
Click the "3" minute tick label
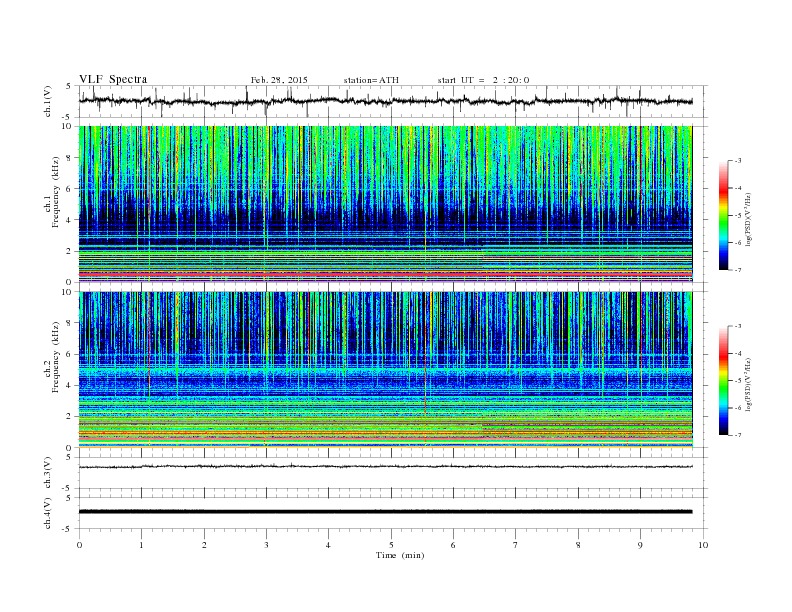tap(266, 545)
